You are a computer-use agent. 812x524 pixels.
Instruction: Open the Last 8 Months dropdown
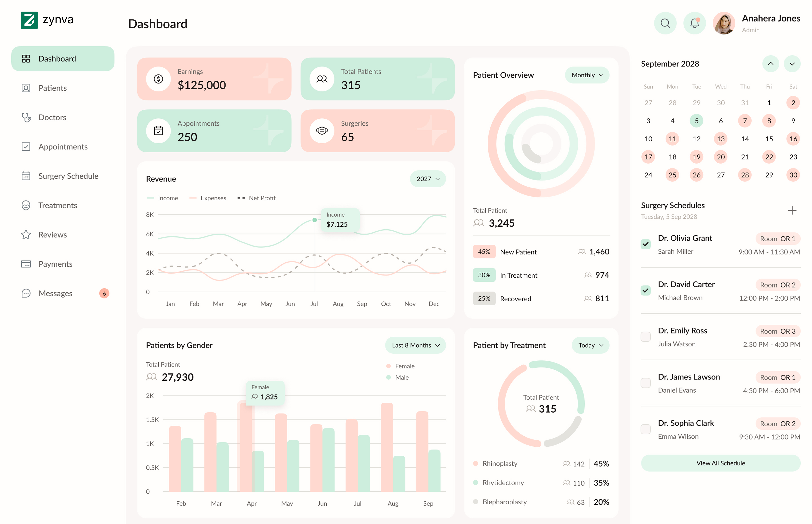(x=415, y=345)
